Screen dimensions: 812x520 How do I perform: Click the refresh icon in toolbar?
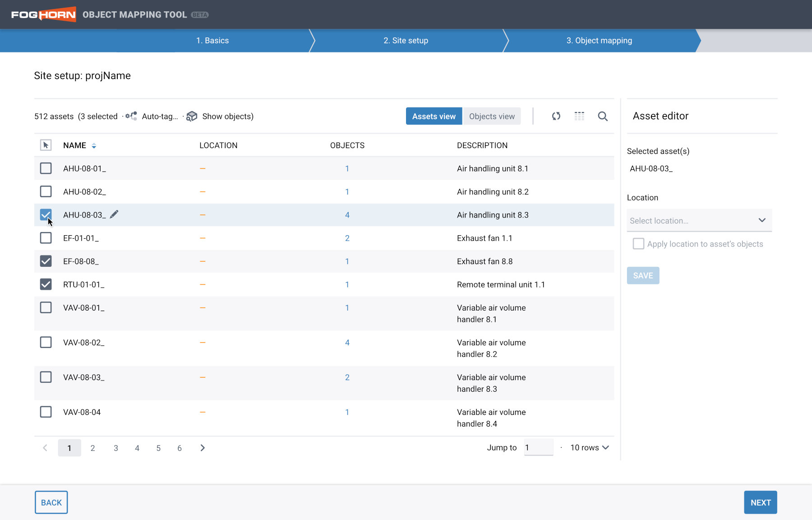pyautogui.click(x=556, y=116)
